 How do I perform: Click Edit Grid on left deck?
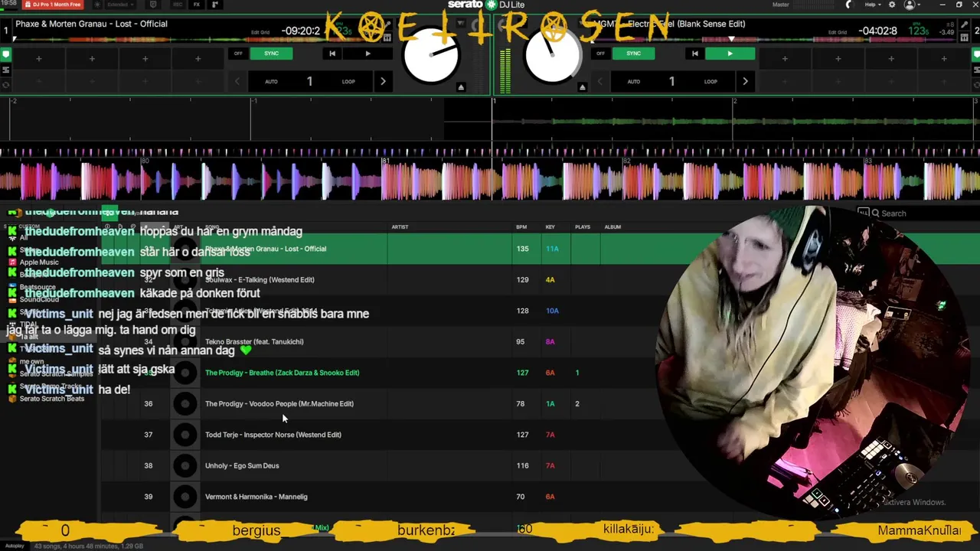pos(260,32)
